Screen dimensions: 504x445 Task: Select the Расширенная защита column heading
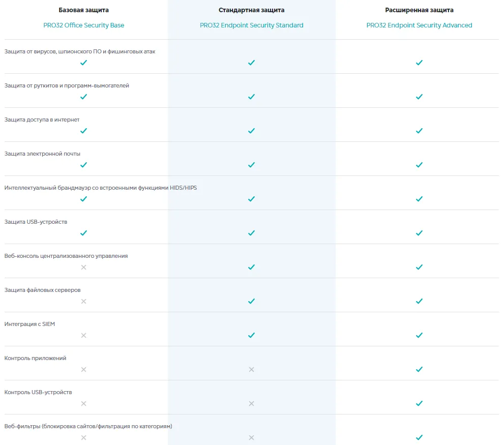coord(419,10)
